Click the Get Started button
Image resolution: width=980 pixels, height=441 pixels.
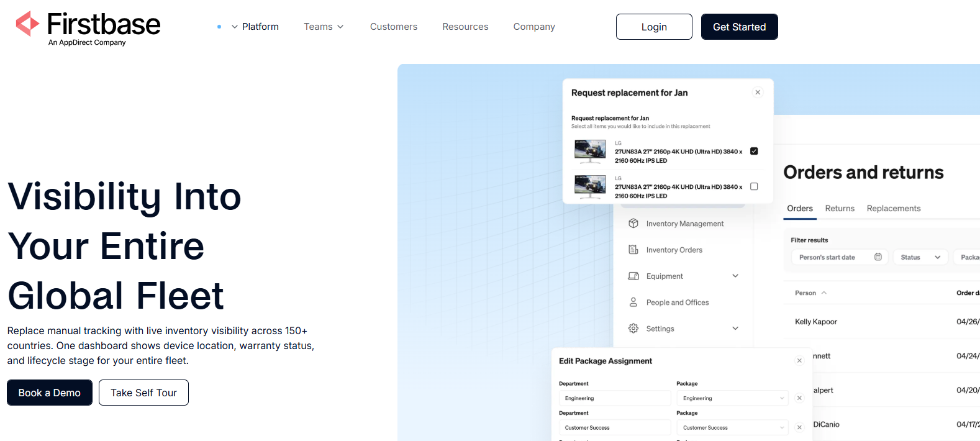pyautogui.click(x=740, y=27)
